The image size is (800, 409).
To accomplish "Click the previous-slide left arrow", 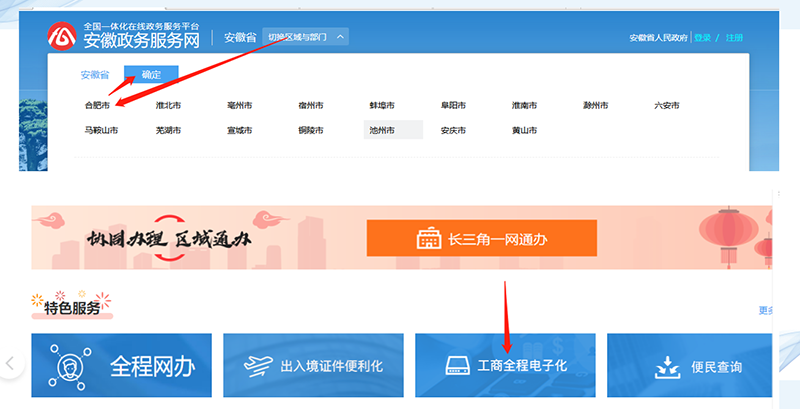I will [x=10, y=363].
